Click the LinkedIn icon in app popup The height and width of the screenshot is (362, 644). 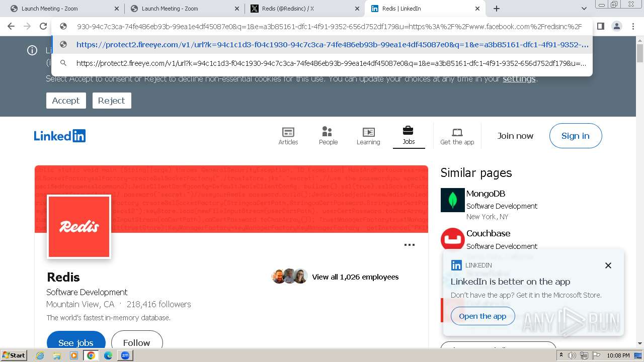(x=456, y=265)
